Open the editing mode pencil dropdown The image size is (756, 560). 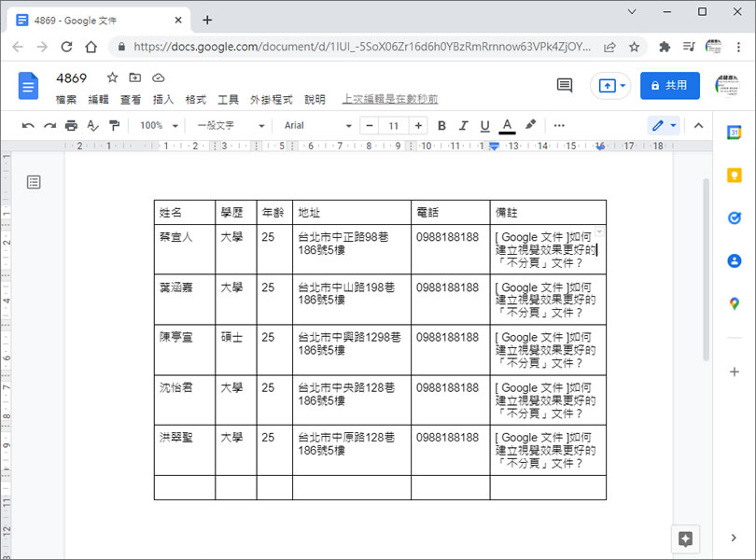click(x=664, y=126)
